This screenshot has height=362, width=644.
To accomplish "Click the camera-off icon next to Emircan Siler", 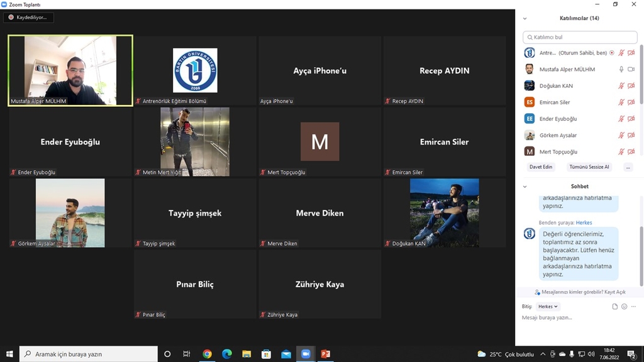I will (631, 102).
